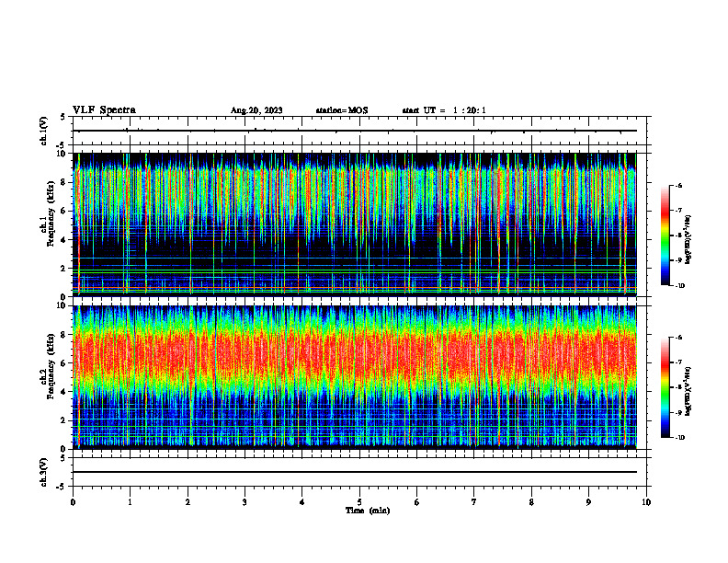This screenshot has height=563, width=728.
Task: Click the "5" tick of ch.1(V) axis
Action: (x=64, y=118)
